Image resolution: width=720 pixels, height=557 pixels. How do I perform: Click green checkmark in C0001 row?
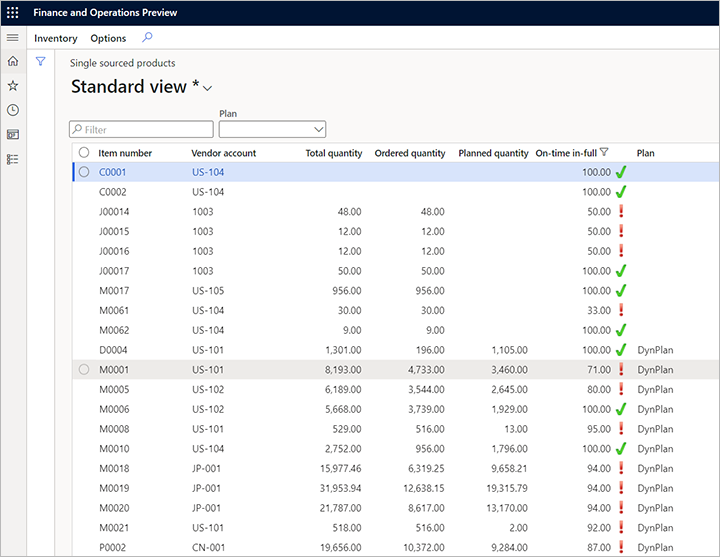tap(621, 172)
